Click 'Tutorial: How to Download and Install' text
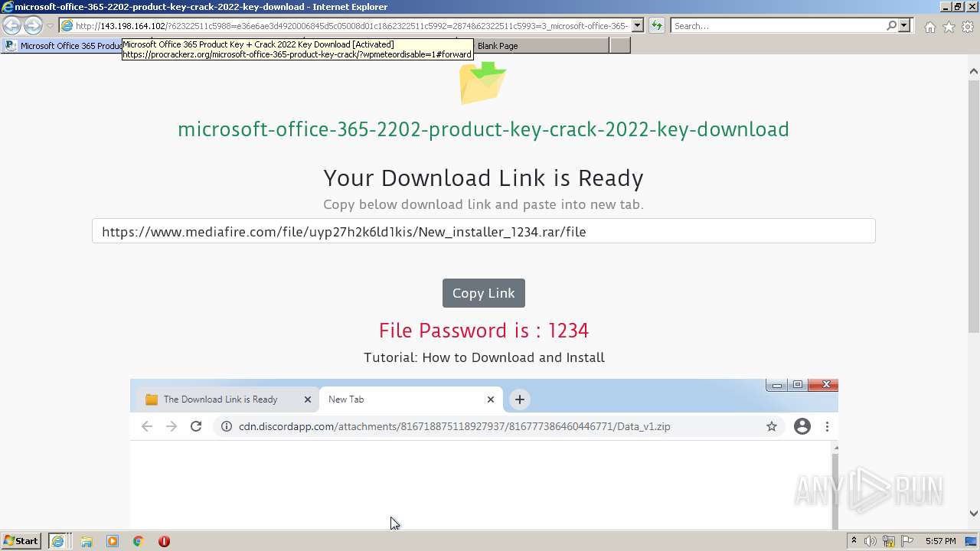Image resolution: width=980 pixels, height=551 pixels. [484, 357]
